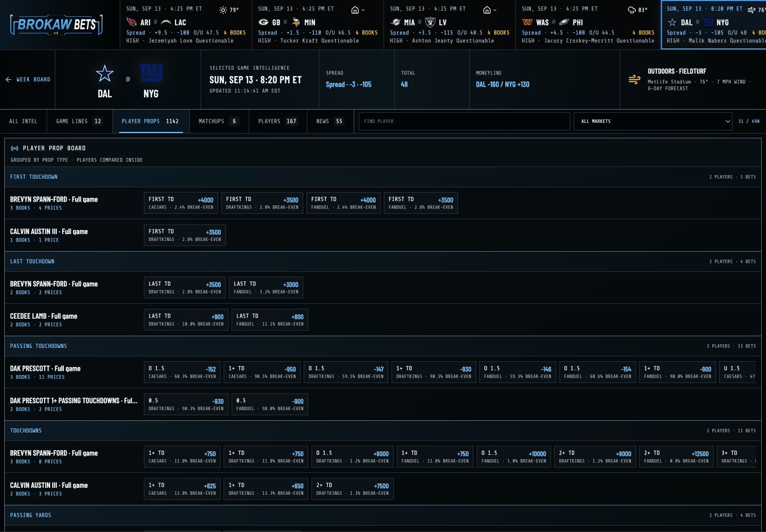Viewport: 766px width, 532px height.
Task: Click the dome icon on GB-MIN card
Action: pyautogui.click(x=355, y=10)
